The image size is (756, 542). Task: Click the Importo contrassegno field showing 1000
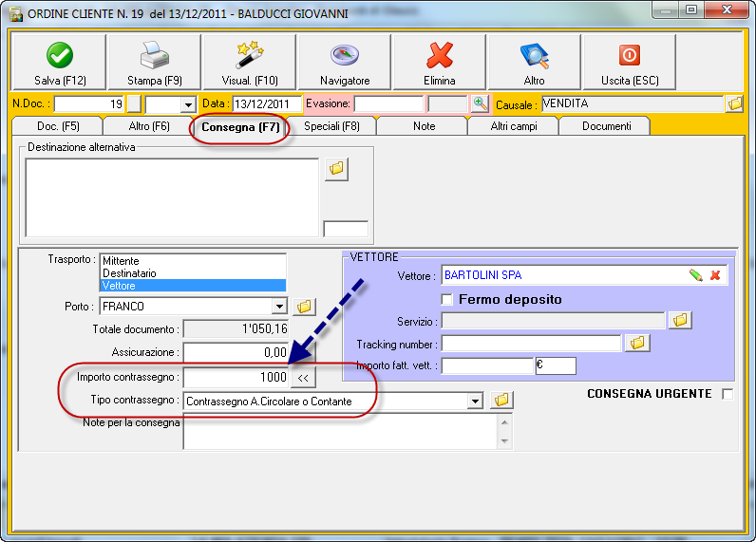click(x=236, y=377)
